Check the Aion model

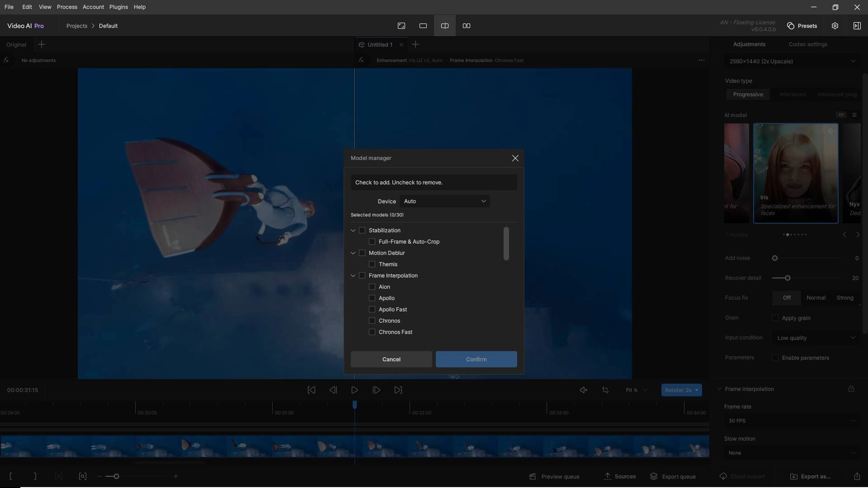(x=372, y=287)
